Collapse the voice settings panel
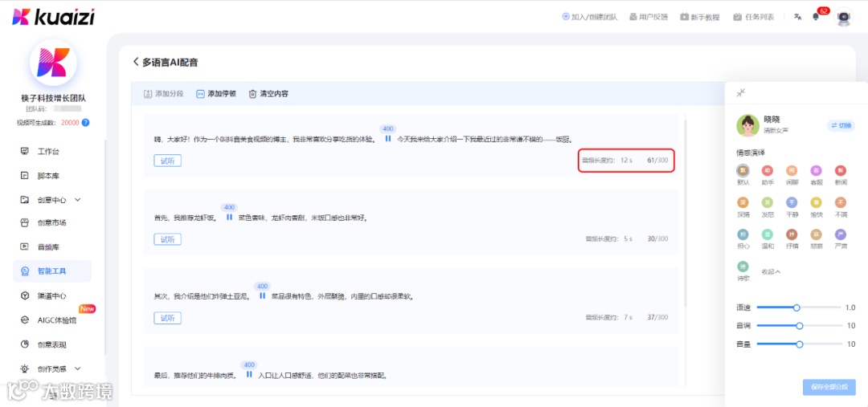This screenshot has height=407, width=868. (741, 93)
